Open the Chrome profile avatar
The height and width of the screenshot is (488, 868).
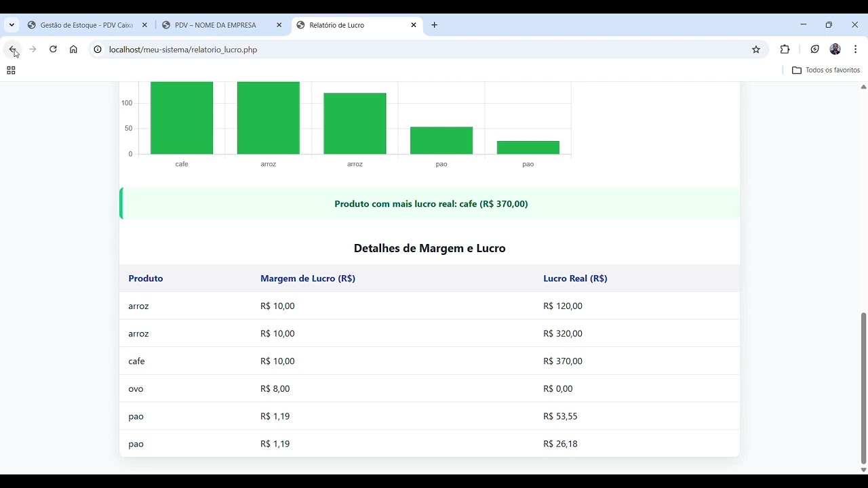835,49
